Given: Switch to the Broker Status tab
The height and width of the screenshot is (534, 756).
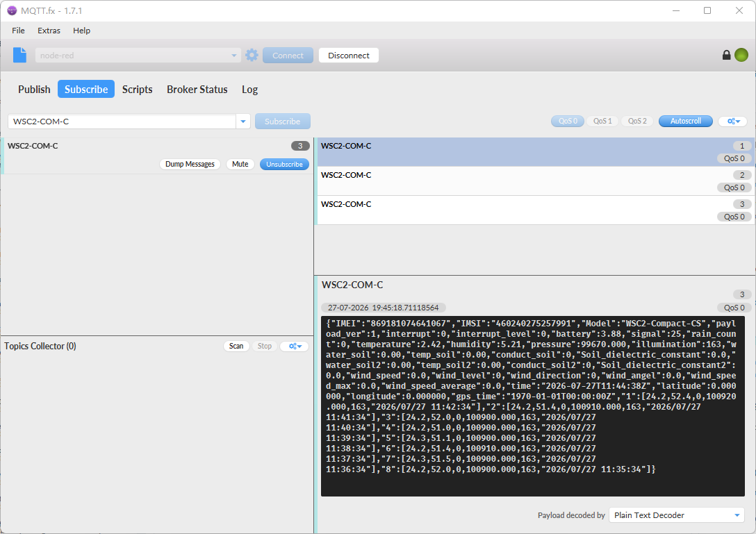Looking at the screenshot, I should (197, 89).
